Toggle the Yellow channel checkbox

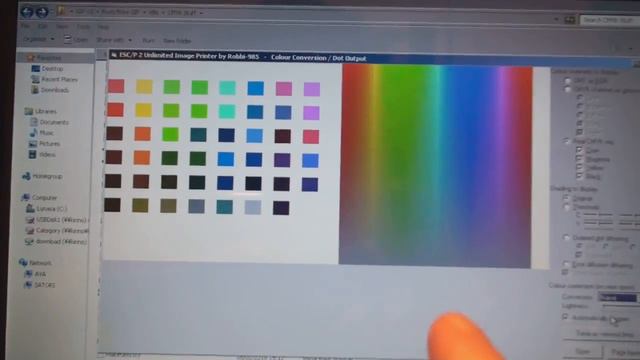pos(579,167)
